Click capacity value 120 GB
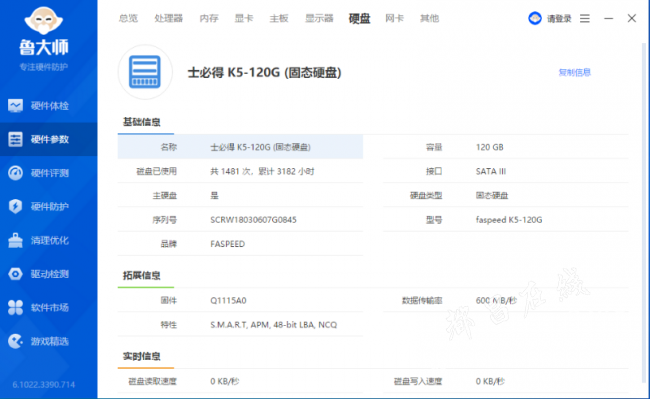Image resolution: width=650 pixels, height=399 pixels. [490, 147]
